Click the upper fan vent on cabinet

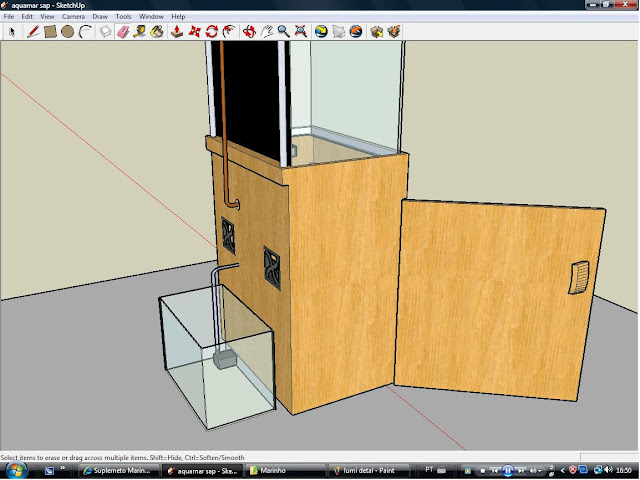228,236
